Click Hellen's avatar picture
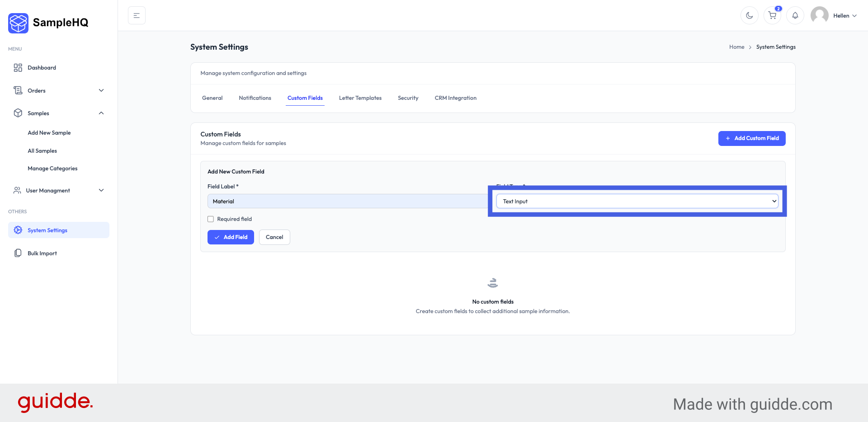 pyautogui.click(x=820, y=15)
